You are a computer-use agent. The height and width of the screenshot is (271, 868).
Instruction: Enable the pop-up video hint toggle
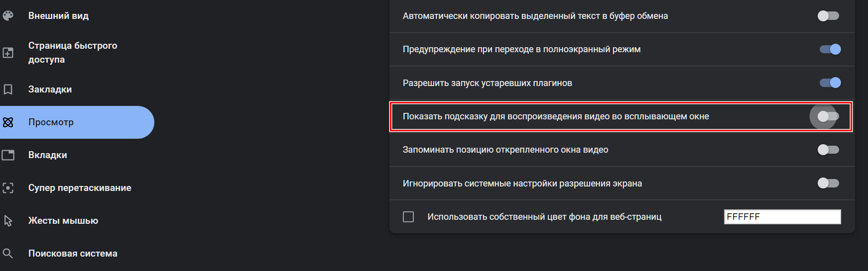click(828, 116)
